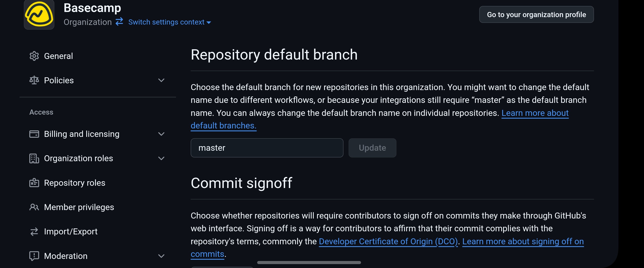Click the Import/Export arrows icon
This screenshot has height=268, width=644.
pyautogui.click(x=34, y=232)
